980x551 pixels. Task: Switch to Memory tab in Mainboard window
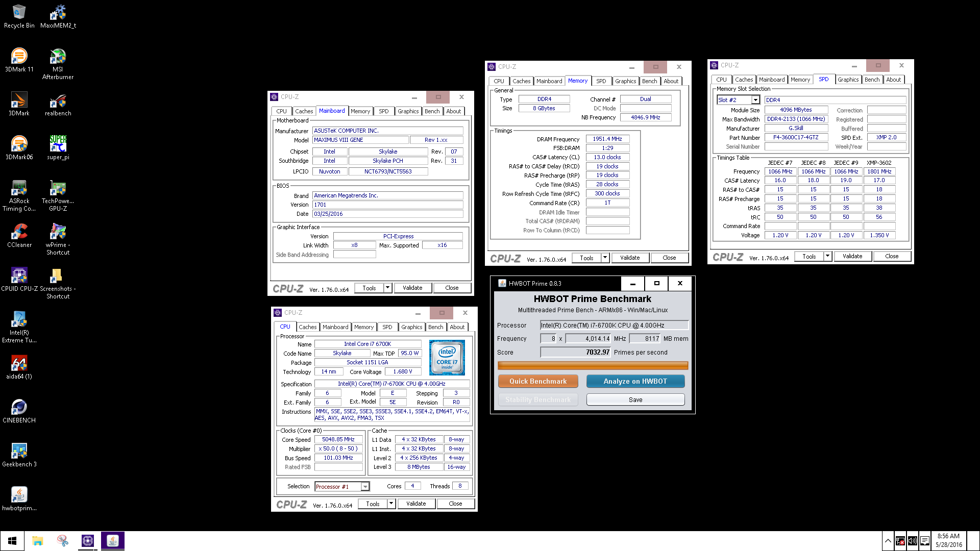pyautogui.click(x=360, y=111)
